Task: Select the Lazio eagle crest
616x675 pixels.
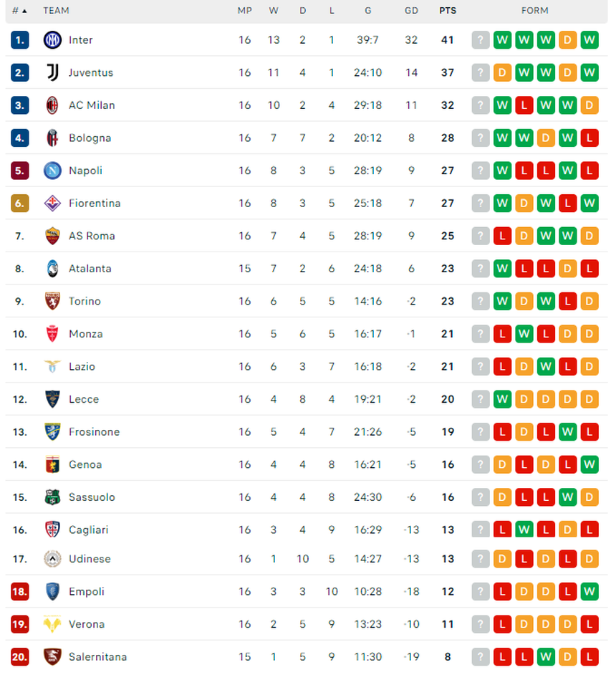Action: tap(52, 366)
